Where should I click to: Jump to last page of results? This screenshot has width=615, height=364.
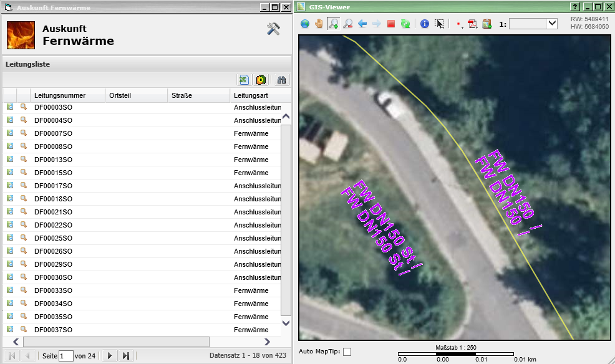[126, 356]
